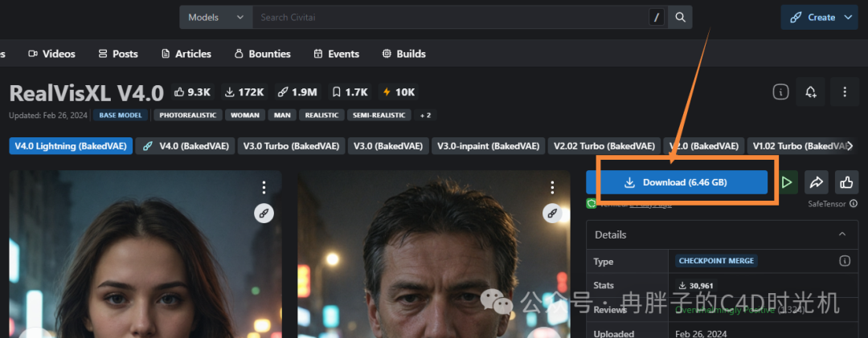
Task: Open the three-dot model options menu
Action: [x=845, y=92]
